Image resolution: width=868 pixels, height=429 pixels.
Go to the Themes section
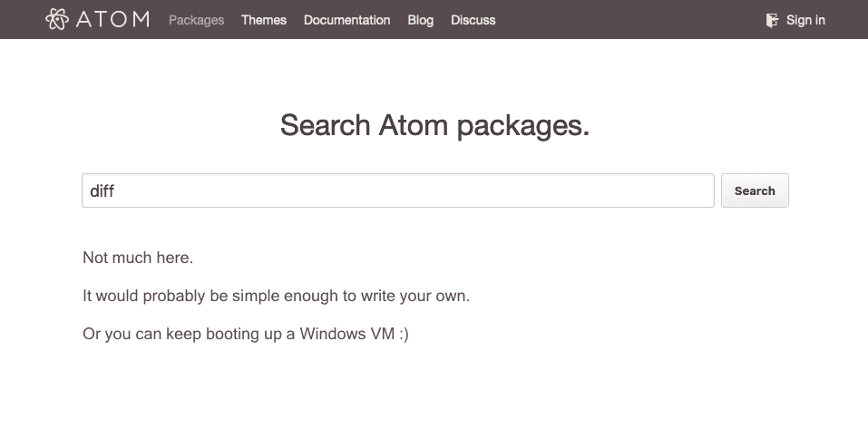point(264,20)
